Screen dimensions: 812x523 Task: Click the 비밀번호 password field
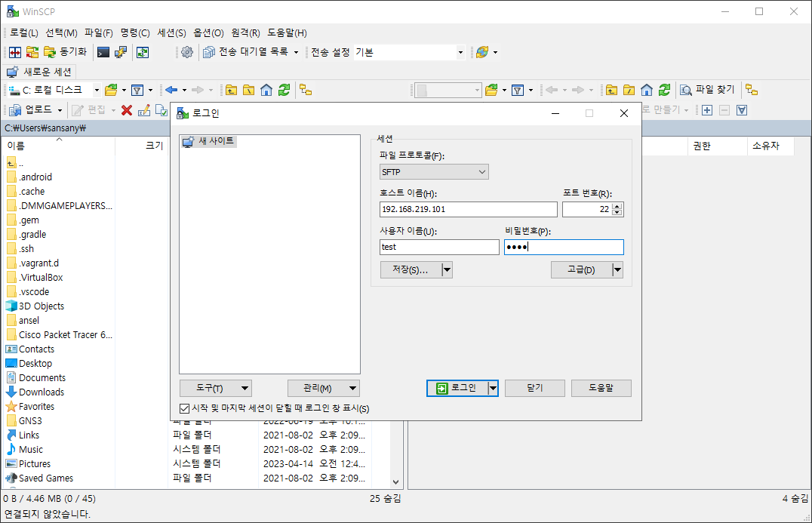tap(564, 247)
